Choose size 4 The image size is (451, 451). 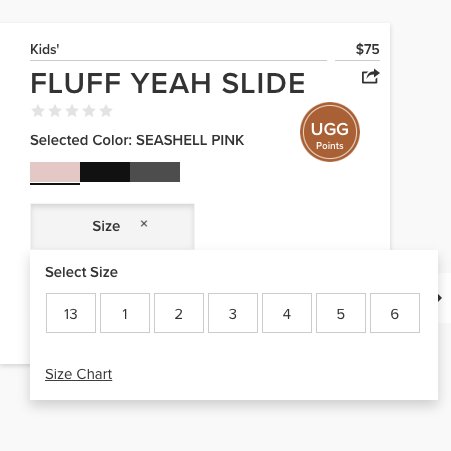pyautogui.click(x=287, y=313)
